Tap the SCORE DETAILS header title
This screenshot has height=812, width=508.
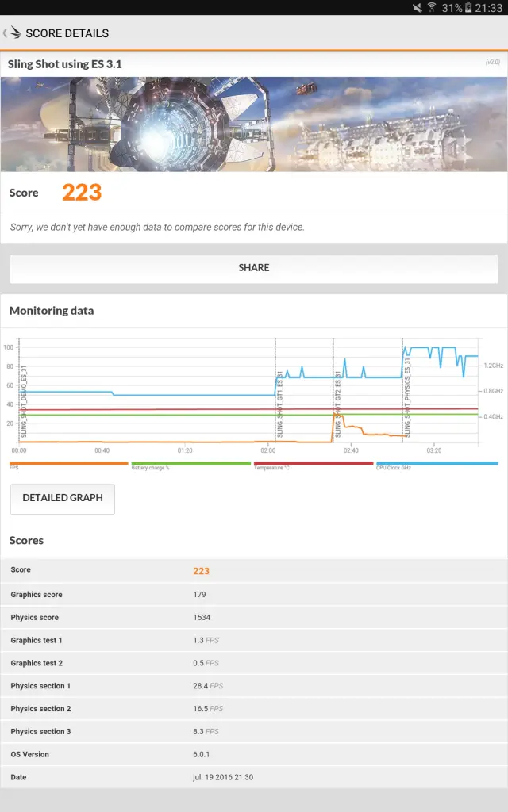tap(67, 33)
